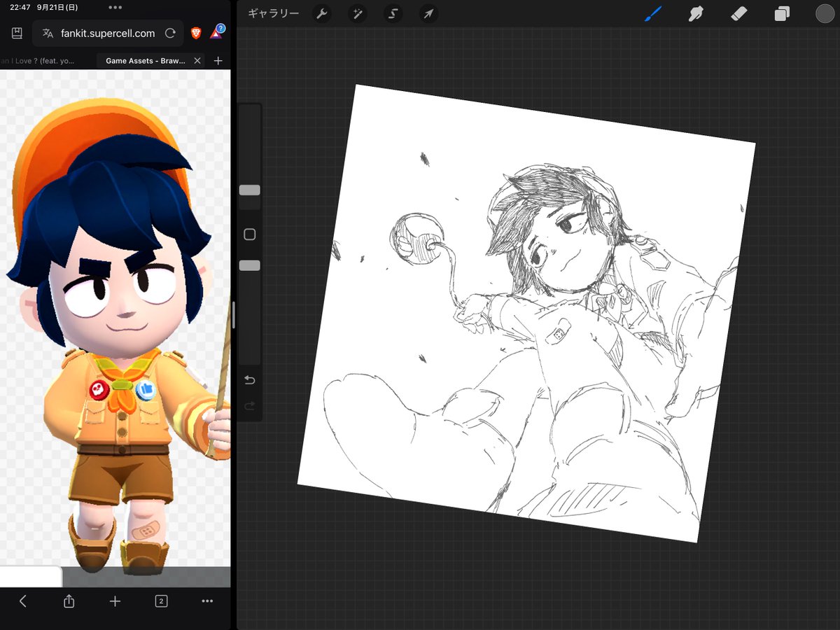
Task: Click the translate icon in address bar
Action: click(48, 34)
